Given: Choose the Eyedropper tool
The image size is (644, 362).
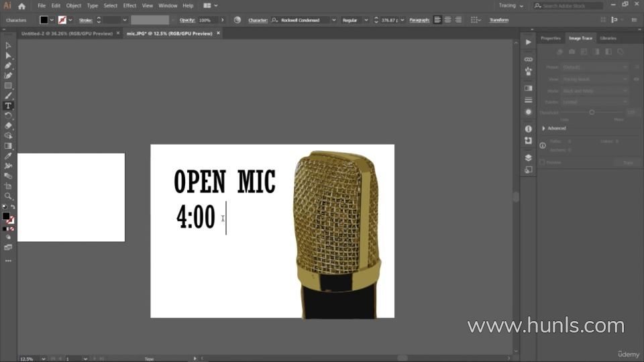Looking at the screenshot, I should [x=8, y=156].
